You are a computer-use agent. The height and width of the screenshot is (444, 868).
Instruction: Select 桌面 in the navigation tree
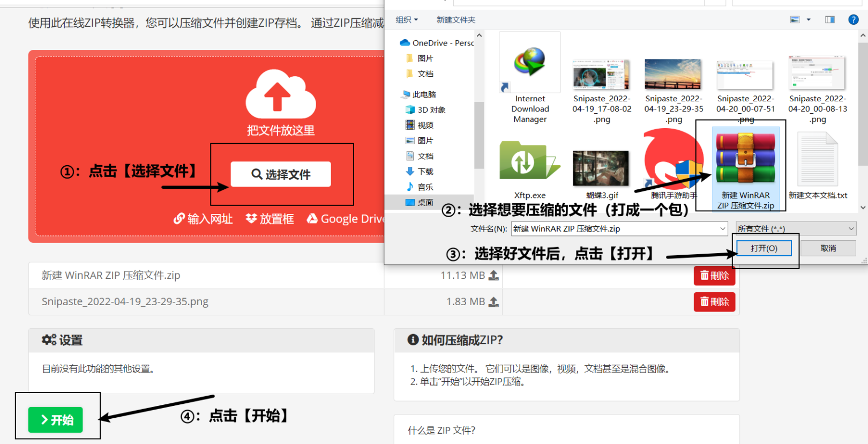(x=425, y=202)
